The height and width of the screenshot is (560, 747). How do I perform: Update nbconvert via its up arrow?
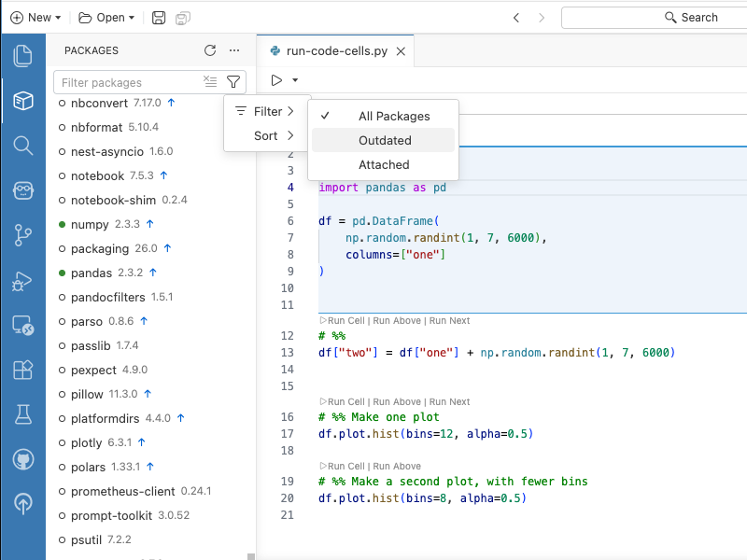coord(172,103)
